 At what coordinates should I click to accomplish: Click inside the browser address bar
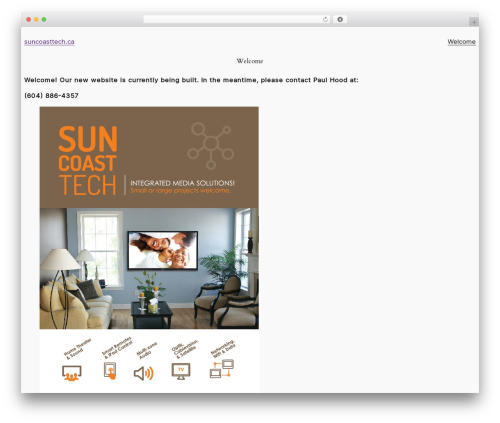[x=237, y=19]
